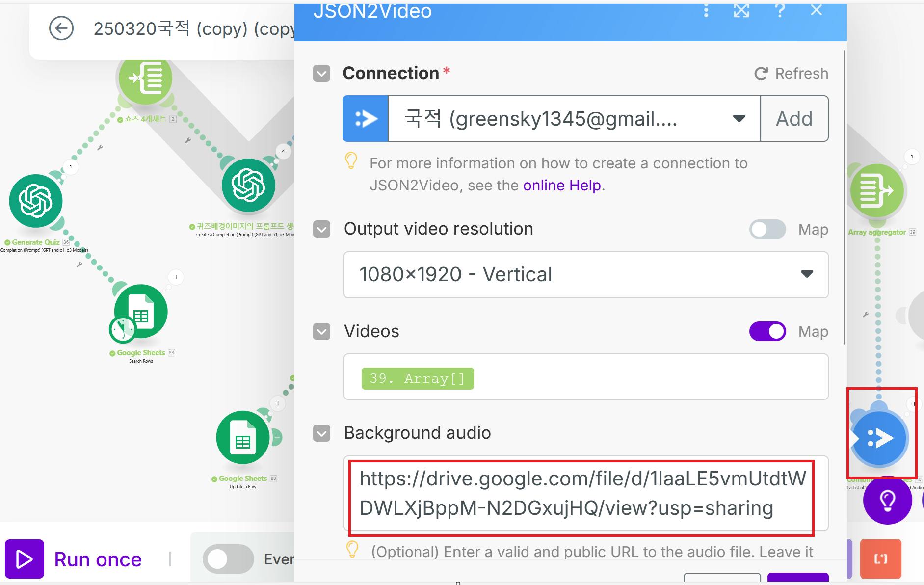
Task: Open the purple lightbulb help button
Action: click(x=887, y=500)
